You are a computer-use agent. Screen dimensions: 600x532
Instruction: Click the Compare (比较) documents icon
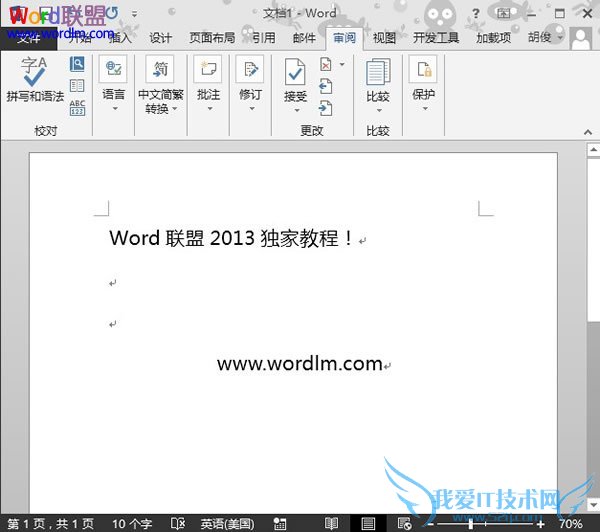click(378, 71)
